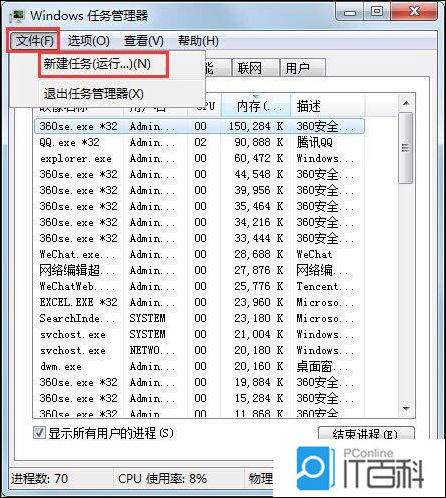The width and height of the screenshot is (446, 498).
Task: Click the scroll up arrow of process list
Action: click(x=406, y=103)
